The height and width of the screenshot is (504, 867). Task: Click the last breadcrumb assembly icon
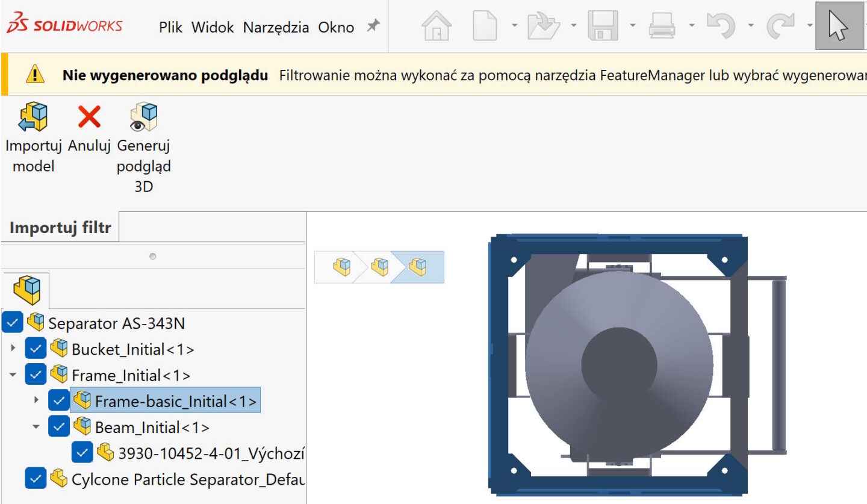[417, 267]
